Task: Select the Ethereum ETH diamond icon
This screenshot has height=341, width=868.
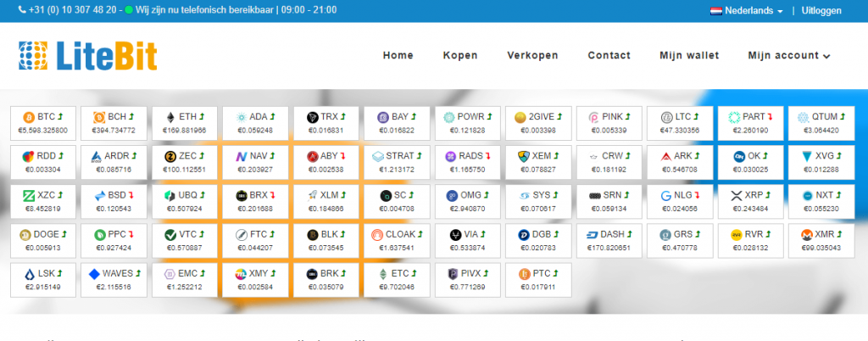Action: 170,117
